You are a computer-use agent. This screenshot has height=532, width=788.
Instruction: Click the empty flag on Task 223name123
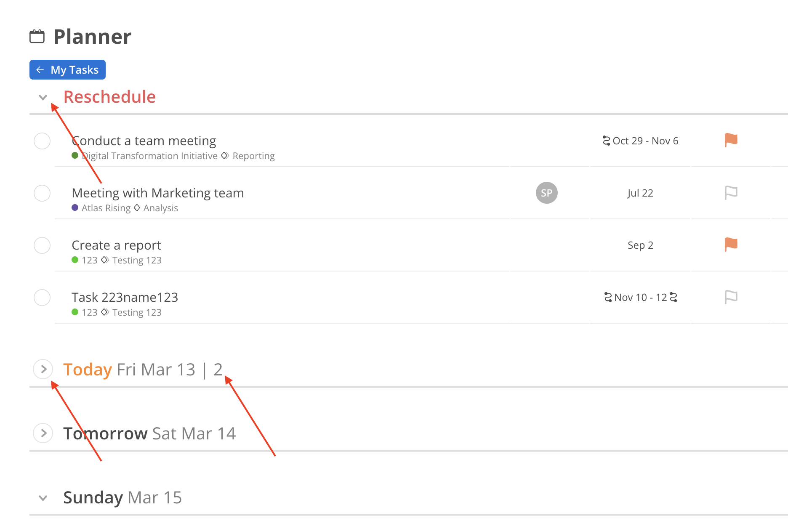tap(731, 297)
